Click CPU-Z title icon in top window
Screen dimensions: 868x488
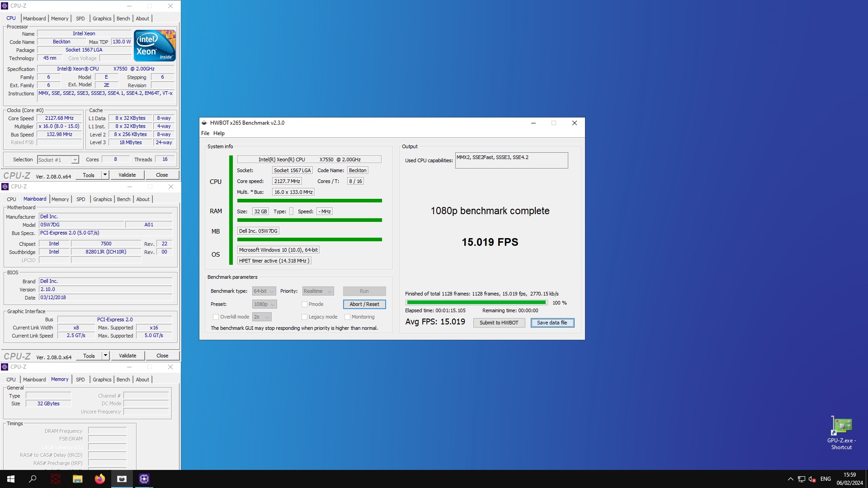[5, 6]
